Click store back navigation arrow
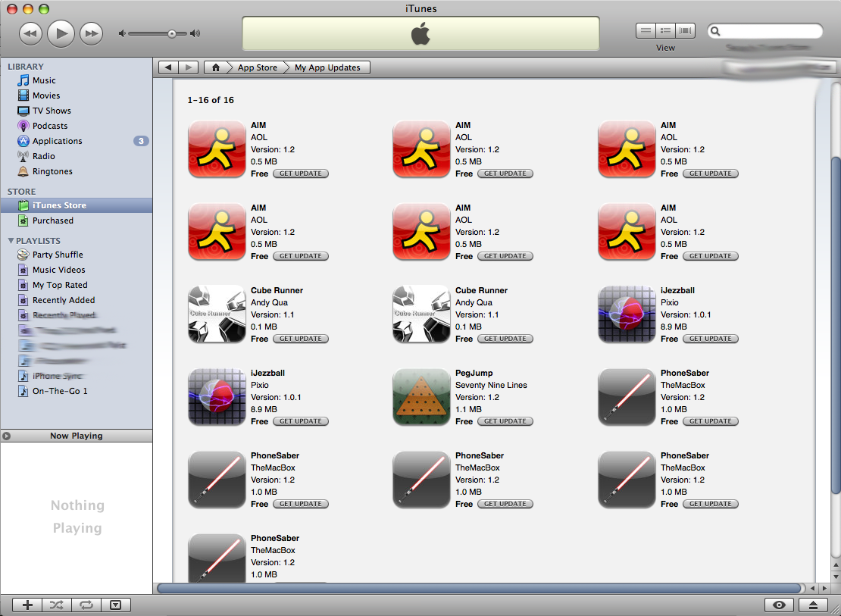This screenshot has width=841, height=616. point(168,67)
